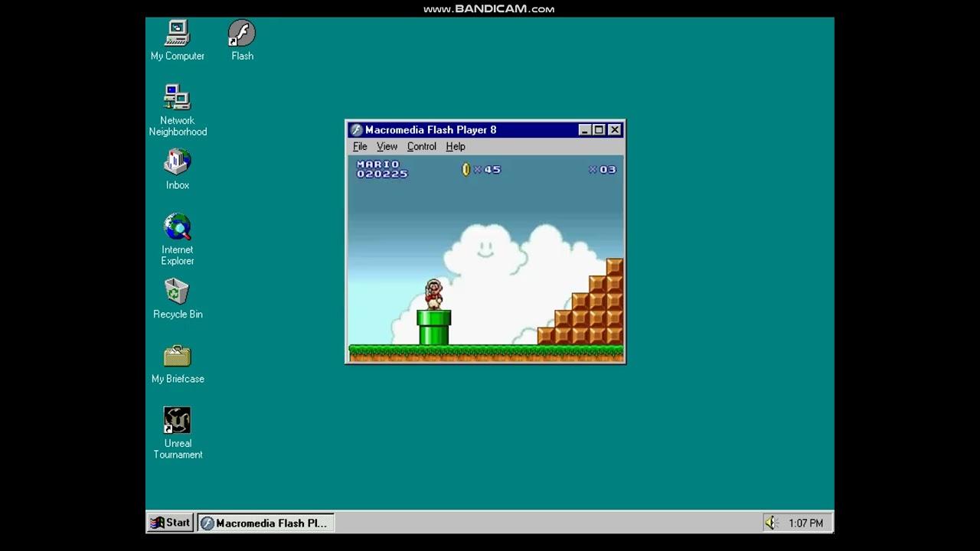Click Macromedia Flash Player taskbar button
The height and width of the screenshot is (551, 980).
(x=266, y=523)
